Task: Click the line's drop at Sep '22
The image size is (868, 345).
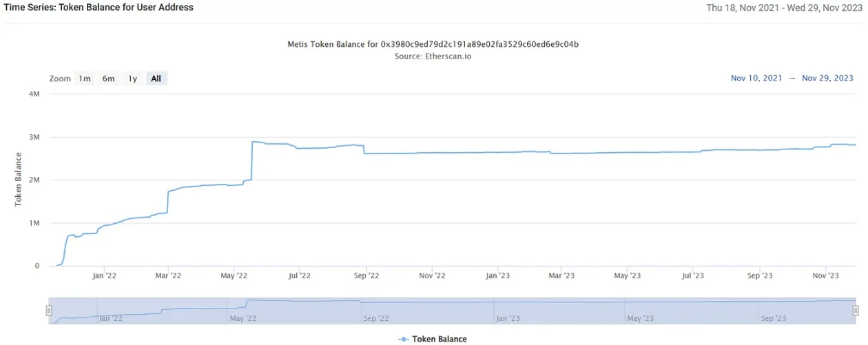Action: 364,149
